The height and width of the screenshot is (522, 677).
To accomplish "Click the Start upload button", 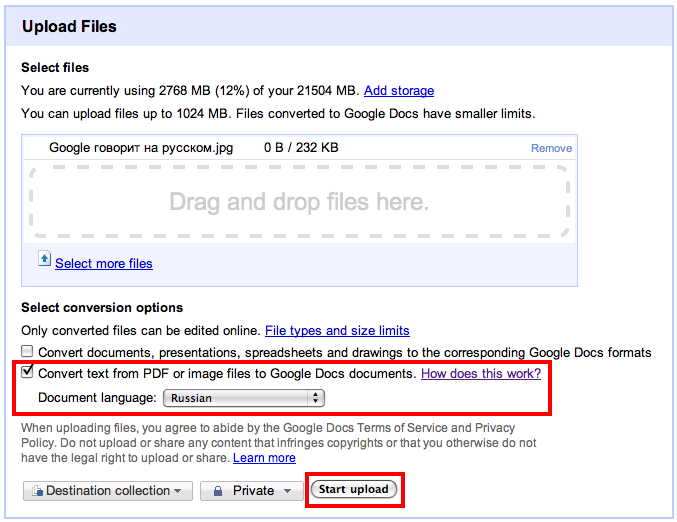I will tap(354, 489).
